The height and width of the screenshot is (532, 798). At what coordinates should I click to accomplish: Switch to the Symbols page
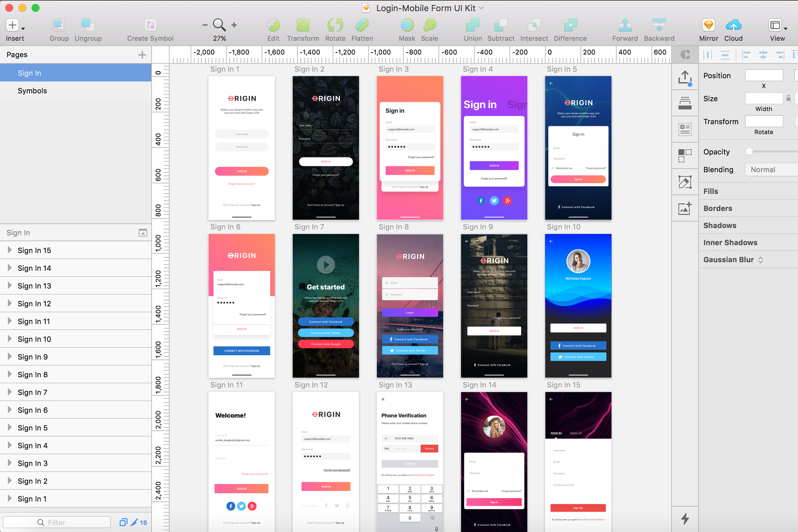[x=32, y=91]
